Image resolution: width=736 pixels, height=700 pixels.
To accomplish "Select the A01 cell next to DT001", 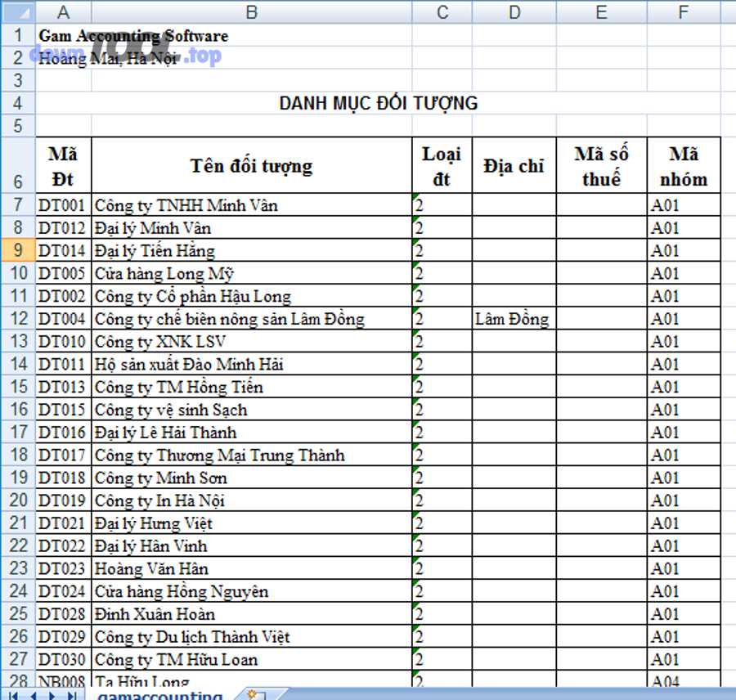I will tap(684, 205).
